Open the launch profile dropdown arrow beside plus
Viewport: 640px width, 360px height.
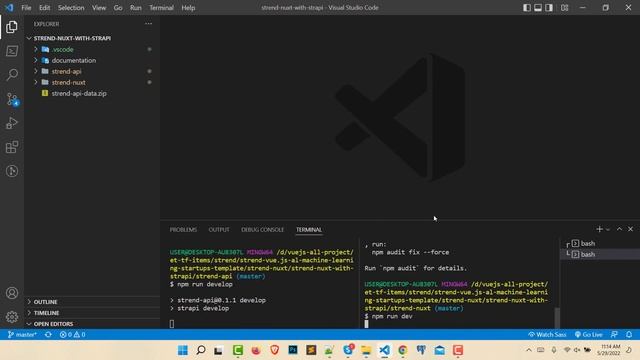click(608, 229)
